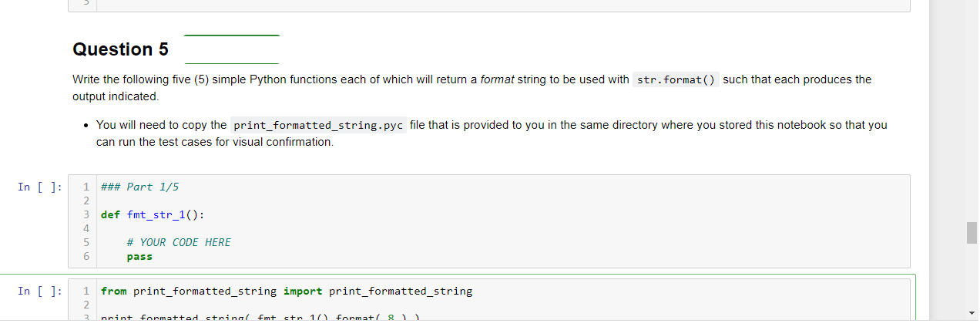Viewport: 980px width, 327px height.
Task: Click the 'print_formatted_string.pyc' filename text
Action: pos(318,126)
